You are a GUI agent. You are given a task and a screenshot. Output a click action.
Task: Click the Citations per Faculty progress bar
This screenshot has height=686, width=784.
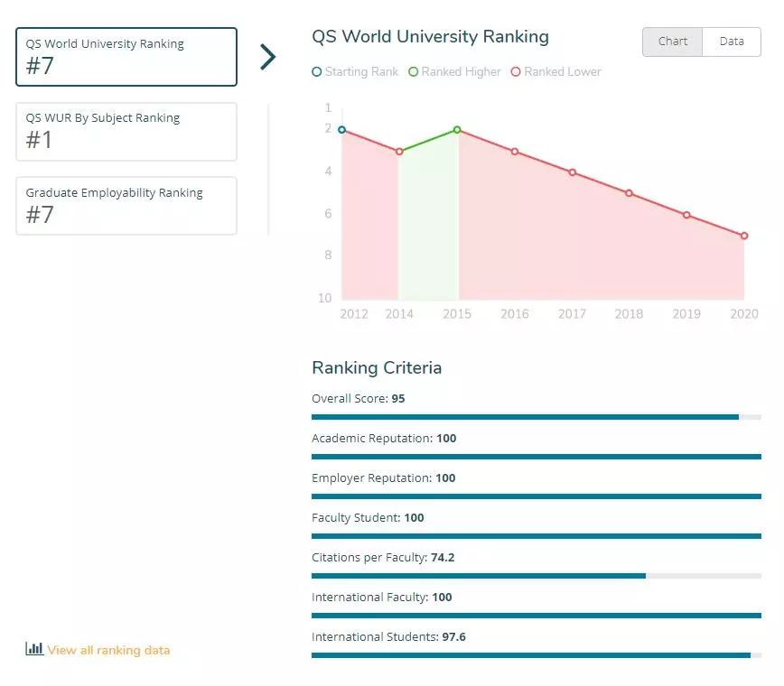tap(536, 576)
